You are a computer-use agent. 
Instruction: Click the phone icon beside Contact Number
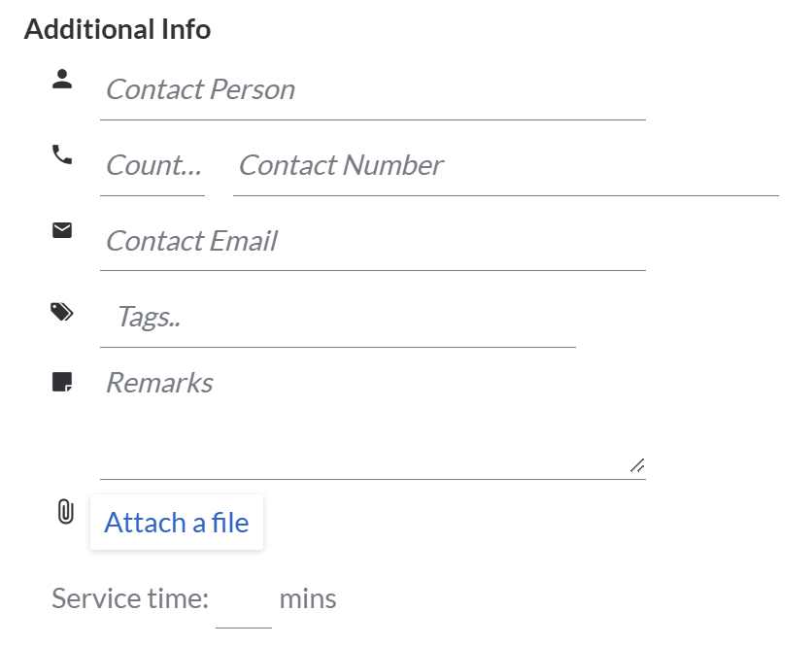[62, 154]
